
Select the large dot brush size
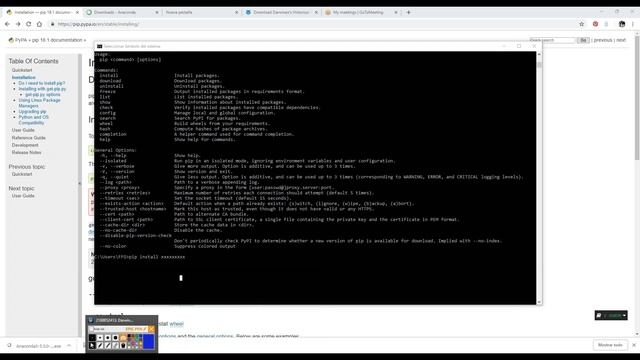point(116,338)
